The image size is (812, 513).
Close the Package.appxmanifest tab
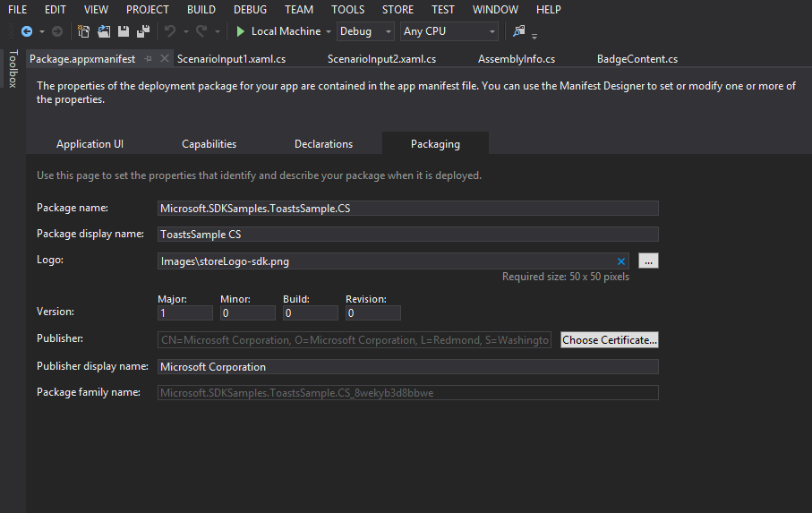tap(164, 58)
